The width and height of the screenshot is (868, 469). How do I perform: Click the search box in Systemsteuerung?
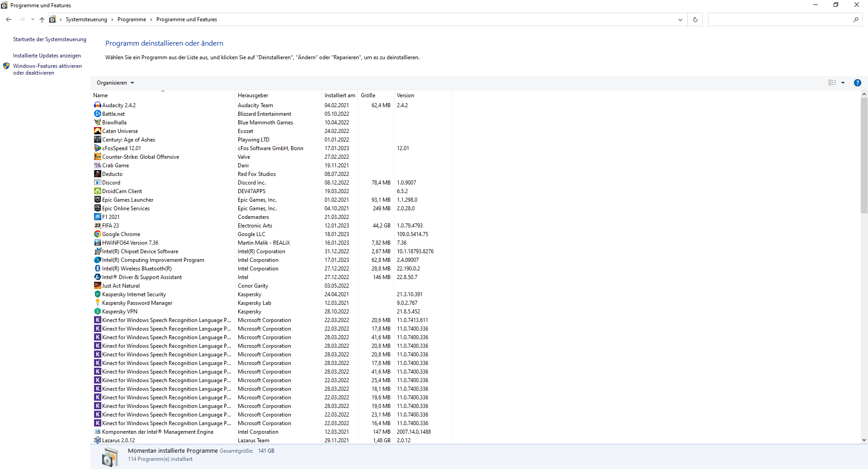pyautogui.click(x=785, y=19)
